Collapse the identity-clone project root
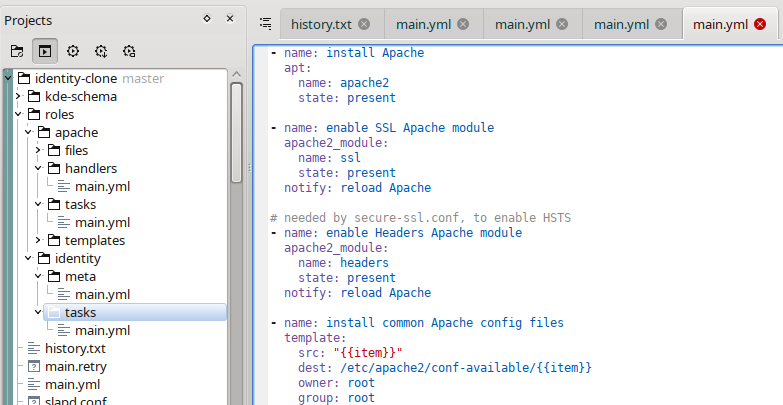Screen dimensions: 783x405 (x=8, y=78)
